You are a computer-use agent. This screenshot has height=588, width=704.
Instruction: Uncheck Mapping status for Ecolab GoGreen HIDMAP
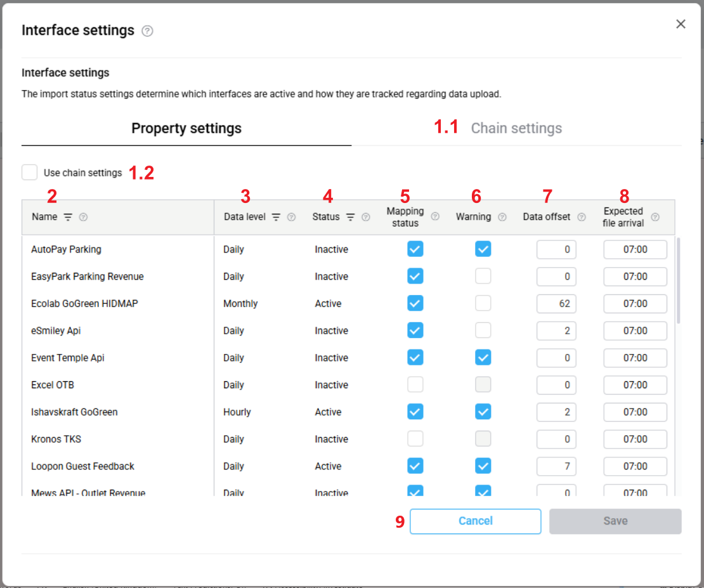coord(415,303)
